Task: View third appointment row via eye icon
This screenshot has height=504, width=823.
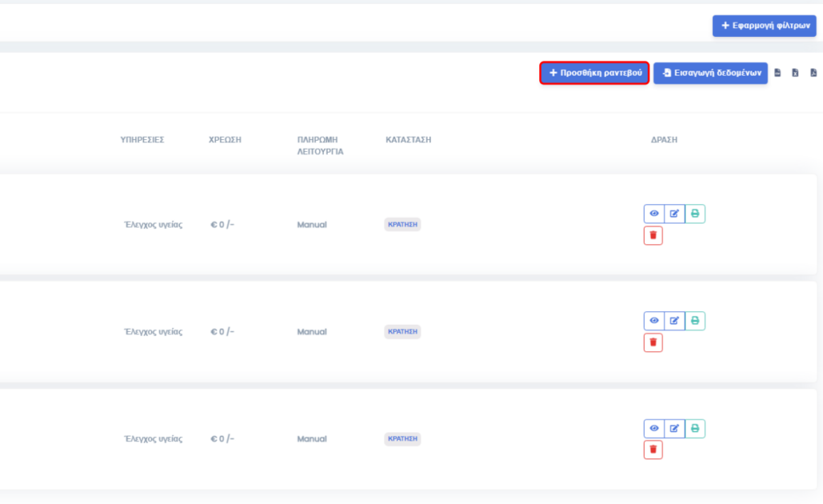Action: (x=654, y=428)
